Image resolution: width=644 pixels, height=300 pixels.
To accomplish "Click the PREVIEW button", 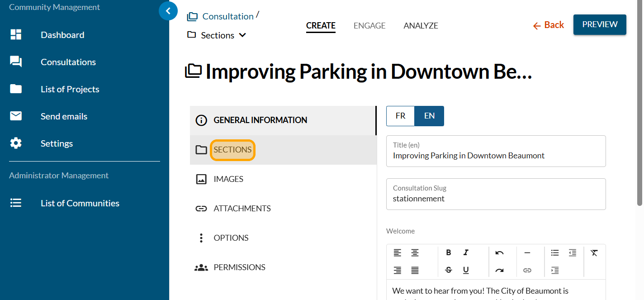I will [x=599, y=24].
